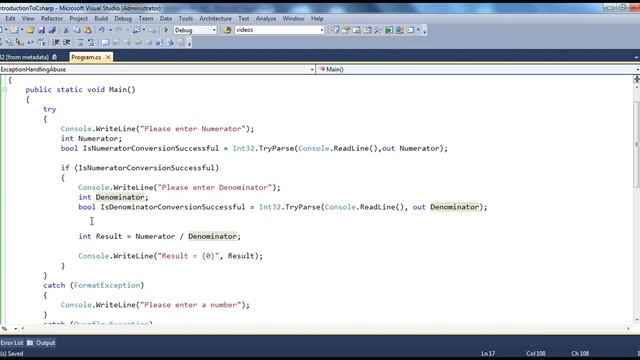
Task: Copy selection with the Copy icon
Action: click(77, 30)
